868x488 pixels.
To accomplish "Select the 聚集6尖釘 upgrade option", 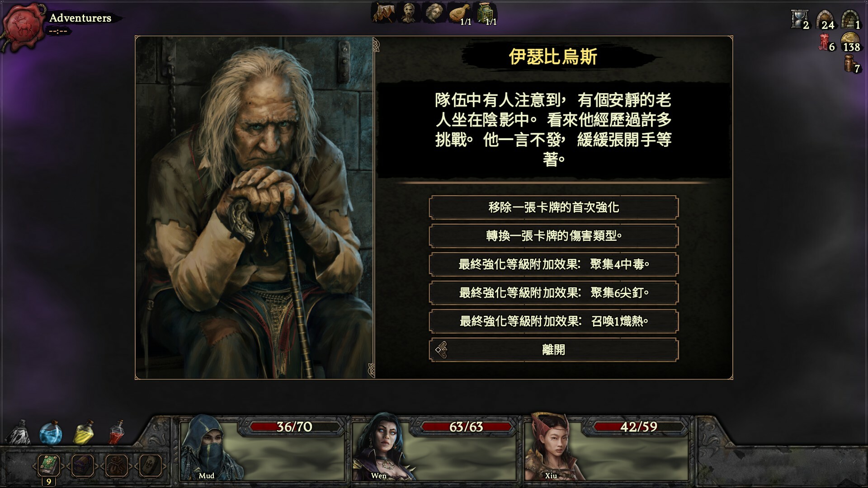I will tap(554, 293).
